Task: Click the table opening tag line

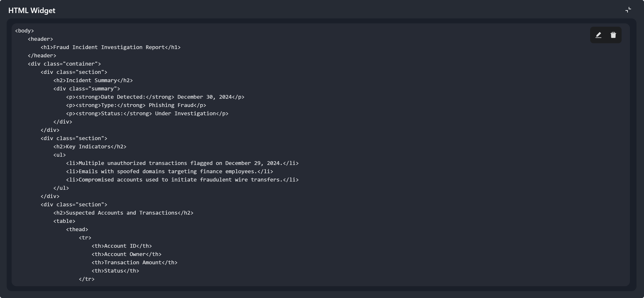Action: point(64,221)
